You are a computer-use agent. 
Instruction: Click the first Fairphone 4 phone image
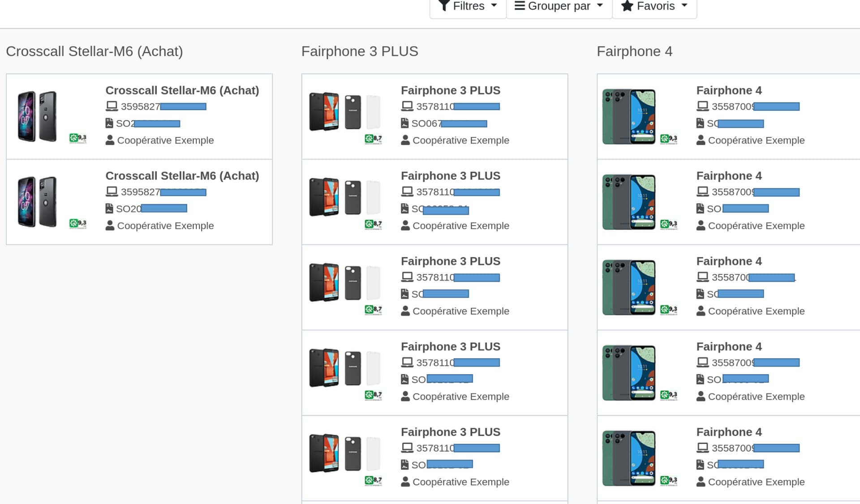point(629,116)
